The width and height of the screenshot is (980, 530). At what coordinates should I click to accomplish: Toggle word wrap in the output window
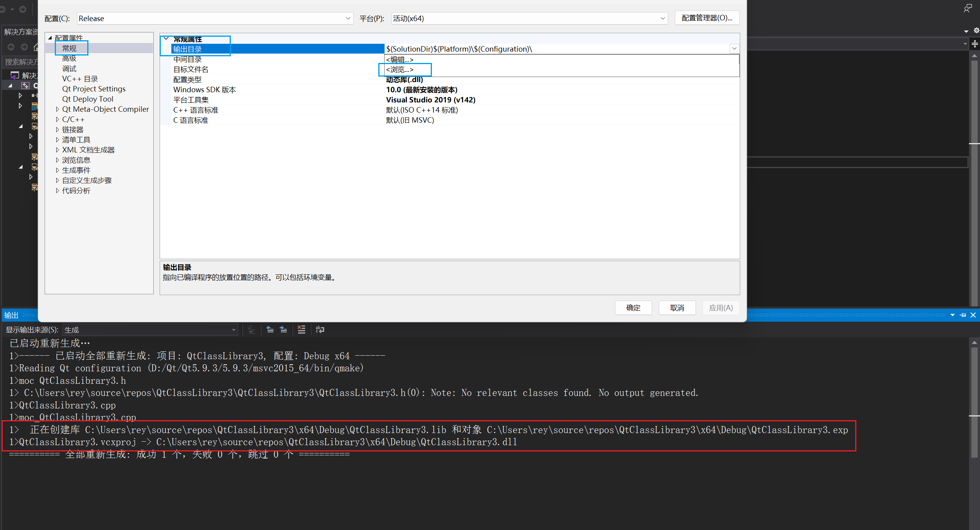320,329
